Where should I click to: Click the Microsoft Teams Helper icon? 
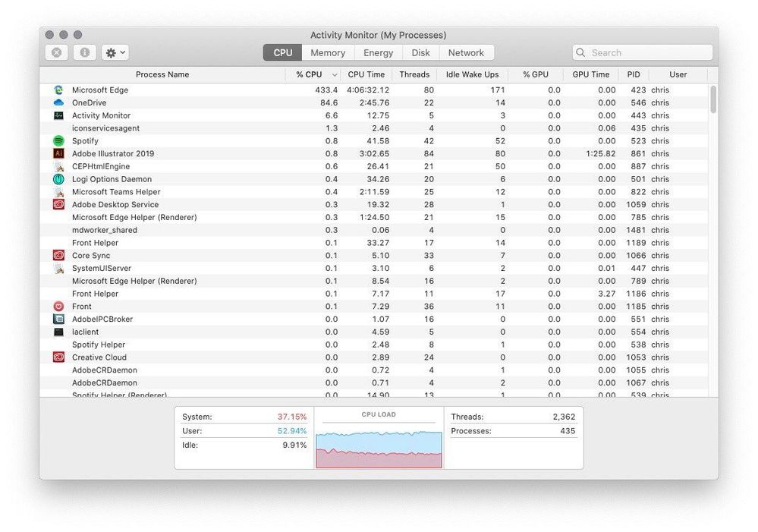coord(59,192)
